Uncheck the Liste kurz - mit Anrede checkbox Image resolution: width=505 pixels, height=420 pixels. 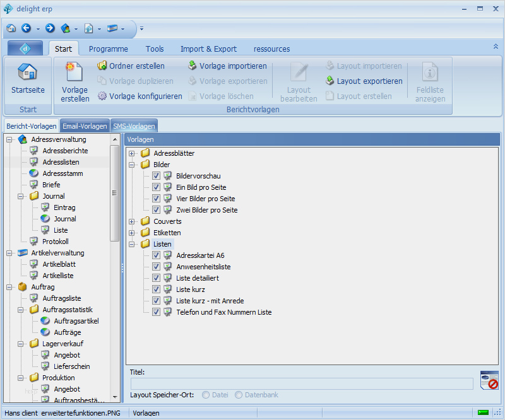(156, 301)
